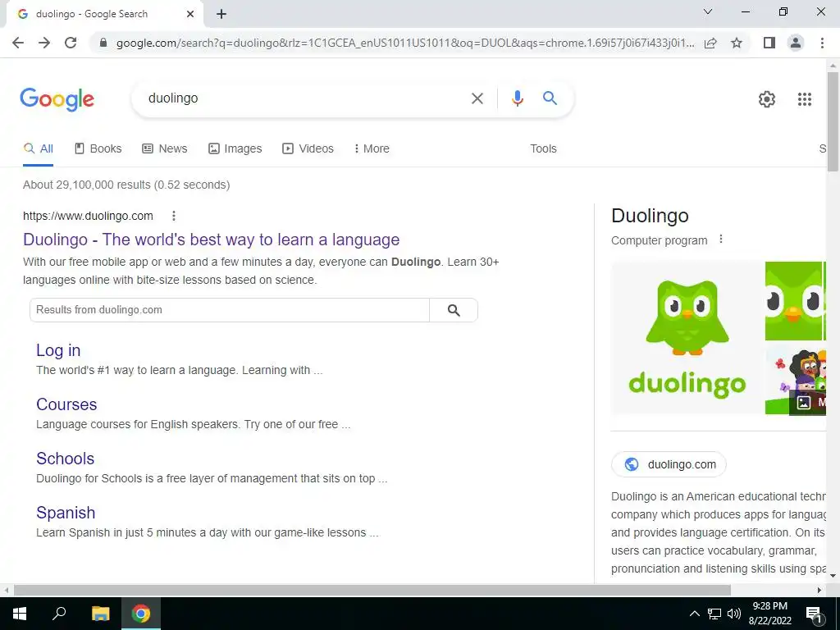Open Google settings gear
Screen dimensions: 840x630
767,99
